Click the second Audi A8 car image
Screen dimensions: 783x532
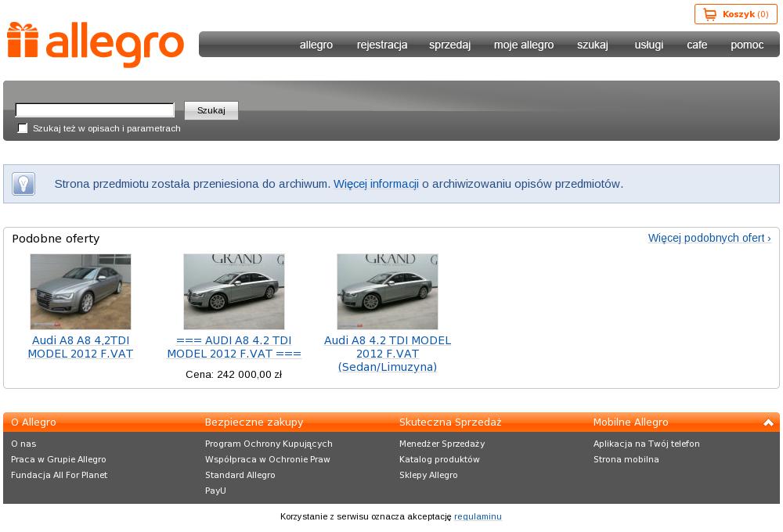234,291
